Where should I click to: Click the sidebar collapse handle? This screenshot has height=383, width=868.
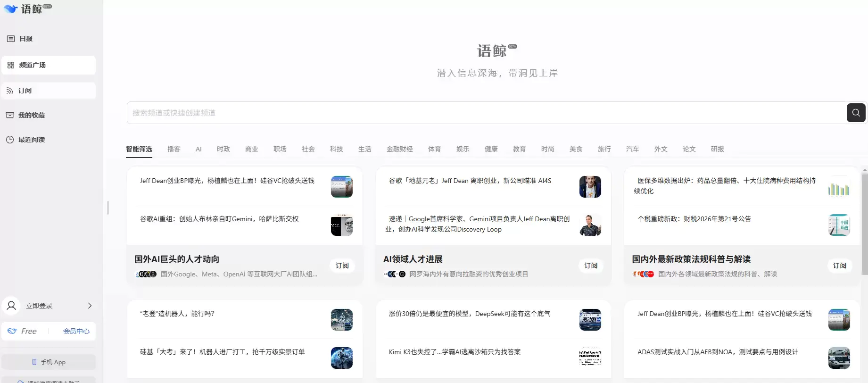pos(108,208)
